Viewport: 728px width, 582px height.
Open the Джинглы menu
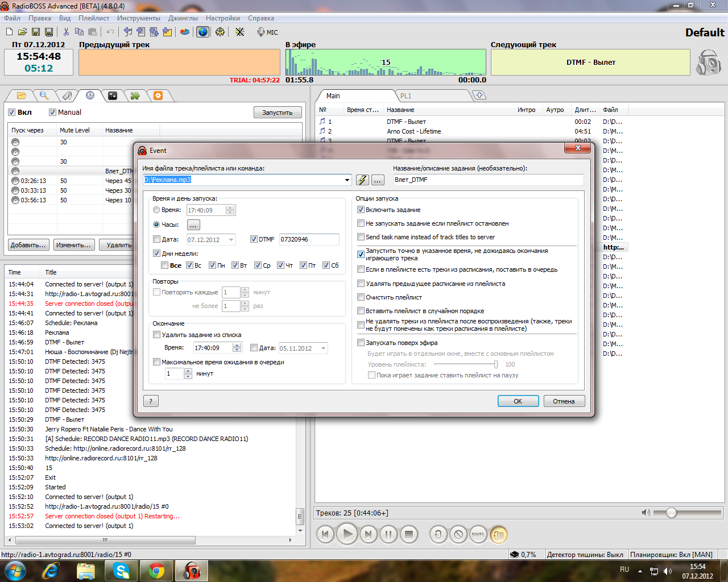pyautogui.click(x=183, y=18)
